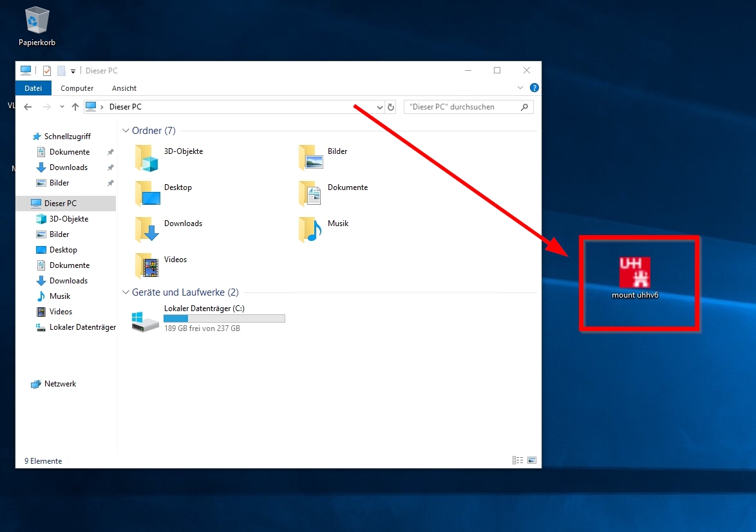This screenshot has height=532, width=756.
Task: Expand the ribbon with chevron arrow
Action: click(x=520, y=88)
